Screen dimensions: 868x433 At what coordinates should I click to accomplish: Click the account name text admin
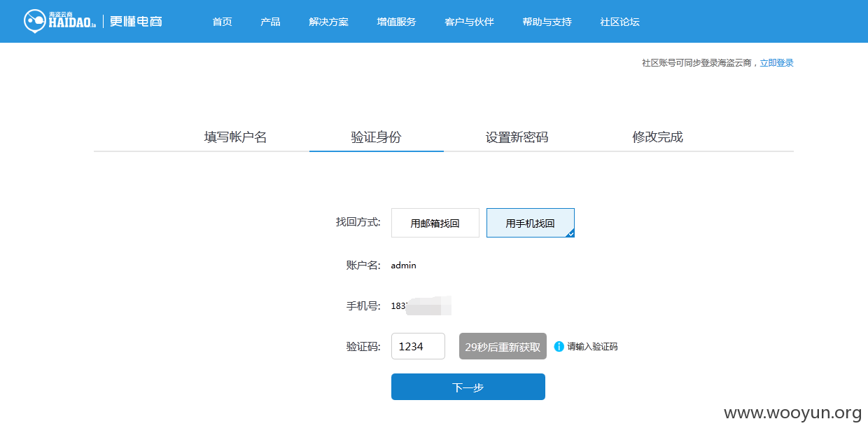(x=404, y=265)
